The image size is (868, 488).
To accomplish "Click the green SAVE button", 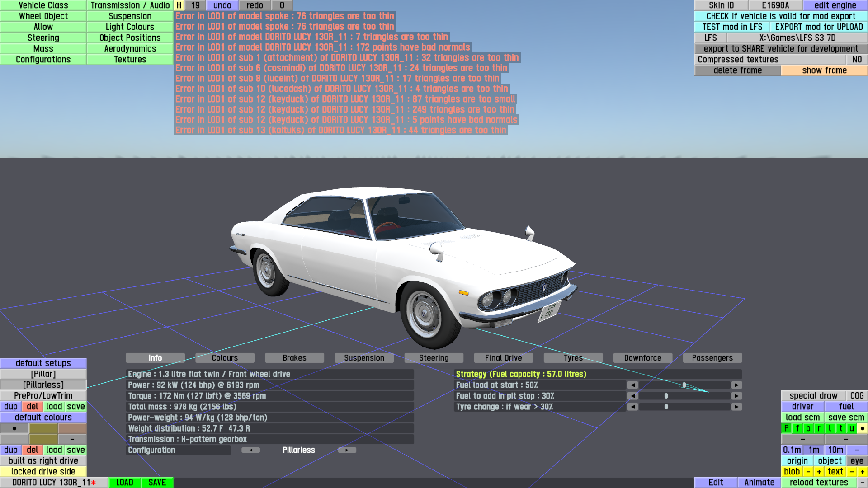I will pos(157,483).
